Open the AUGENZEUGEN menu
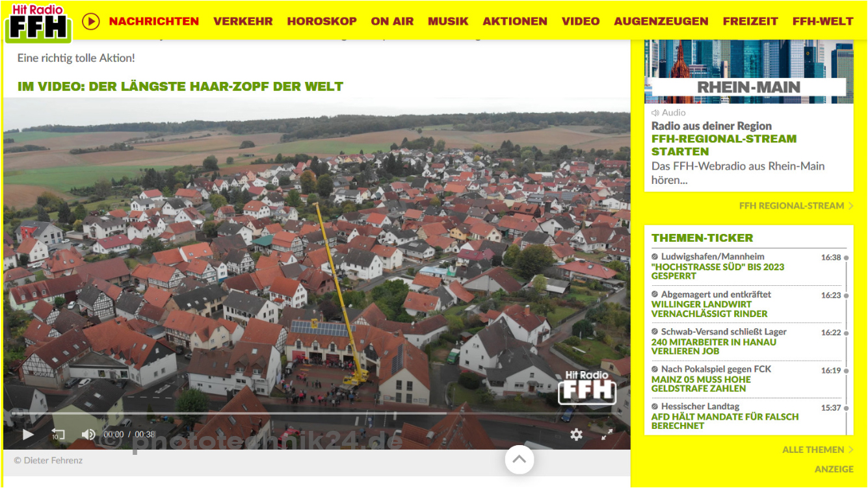The height and width of the screenshot is (488, 868). tap(661, 21)
